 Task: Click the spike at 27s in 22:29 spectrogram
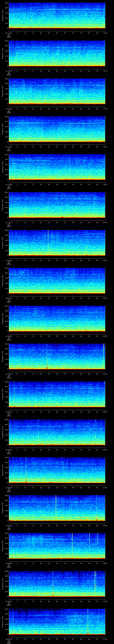[53, 584]
